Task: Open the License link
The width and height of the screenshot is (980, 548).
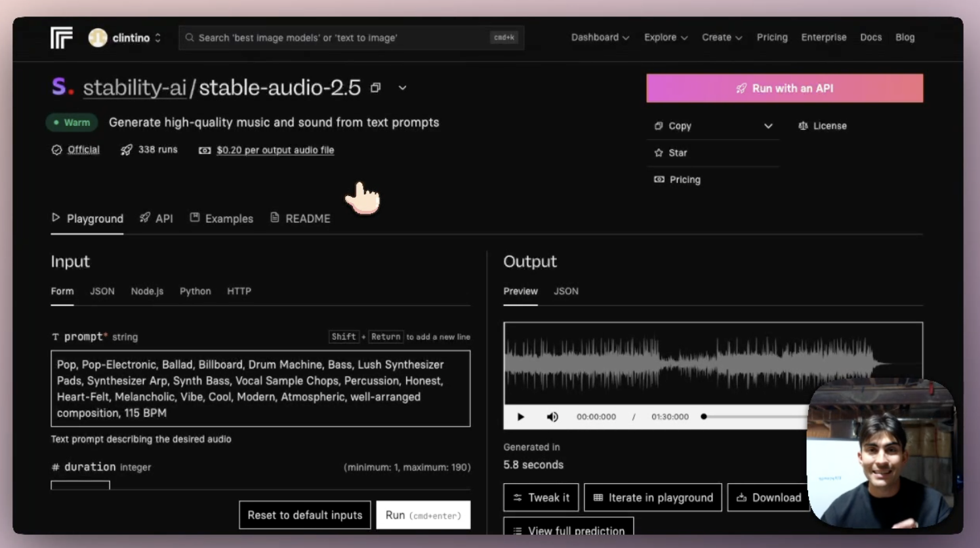Action: (x=823, y=126)
